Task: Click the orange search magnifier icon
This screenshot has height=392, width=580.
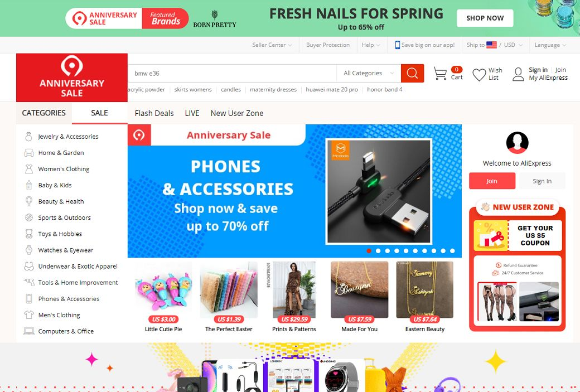Action: pyautogui.click(x=412, y=73)
